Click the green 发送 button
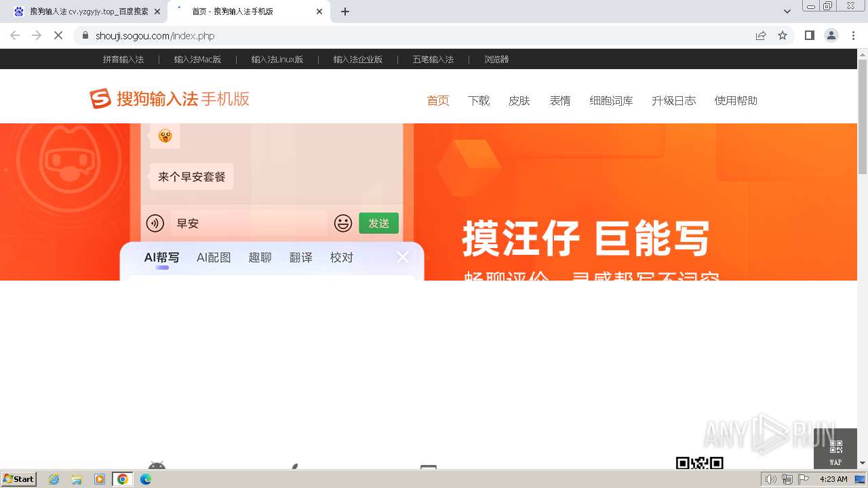The width and height of the screenshot is (868, 488). [378, 223]
